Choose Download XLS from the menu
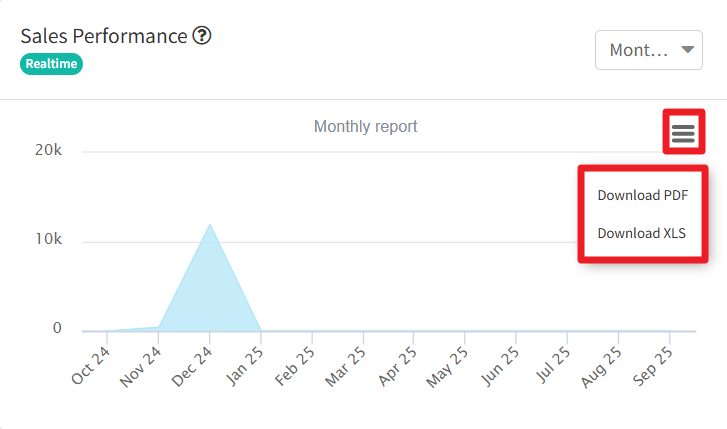The width and height of the screenshot is (727, 429). [642, 233]
